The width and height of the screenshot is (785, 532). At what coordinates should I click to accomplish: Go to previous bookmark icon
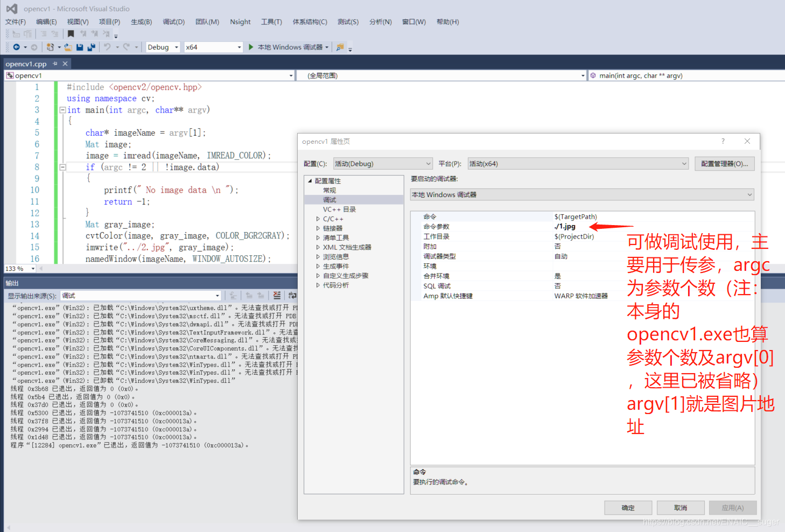pos(83,33)
